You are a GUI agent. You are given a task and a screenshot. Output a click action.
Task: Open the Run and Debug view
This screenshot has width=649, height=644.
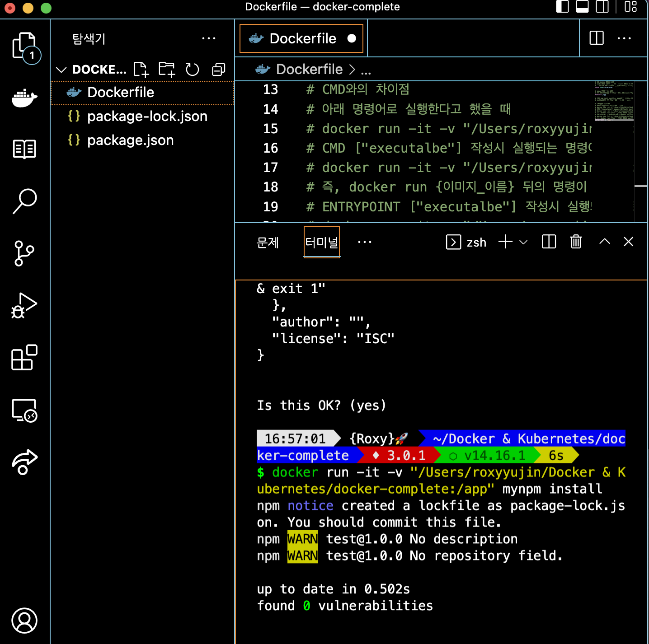coord(25,306)
